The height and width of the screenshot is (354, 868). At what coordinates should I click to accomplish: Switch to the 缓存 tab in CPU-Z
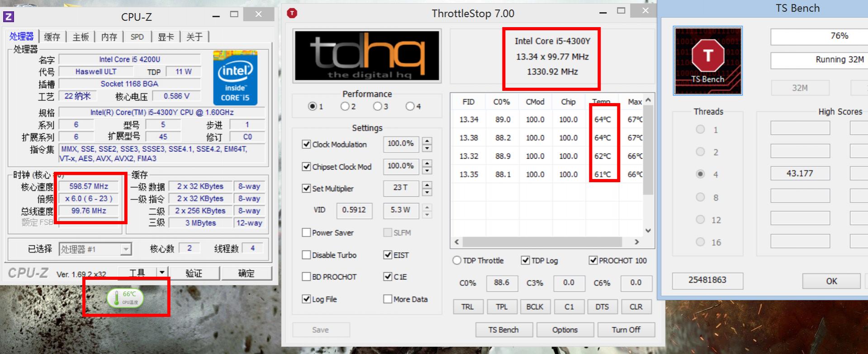[x=52, y=37]
